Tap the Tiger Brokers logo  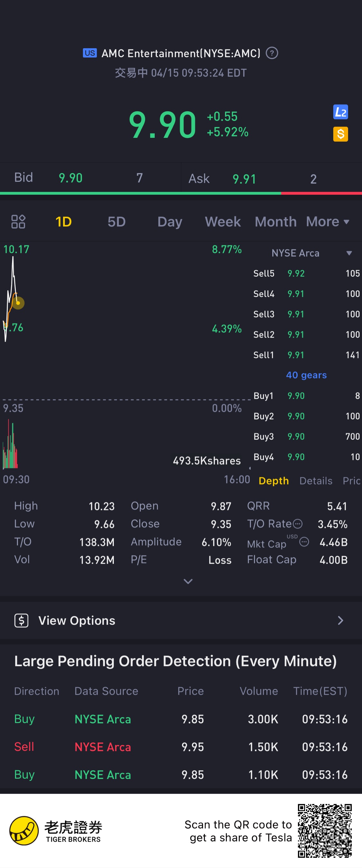[x=56, y=831]
